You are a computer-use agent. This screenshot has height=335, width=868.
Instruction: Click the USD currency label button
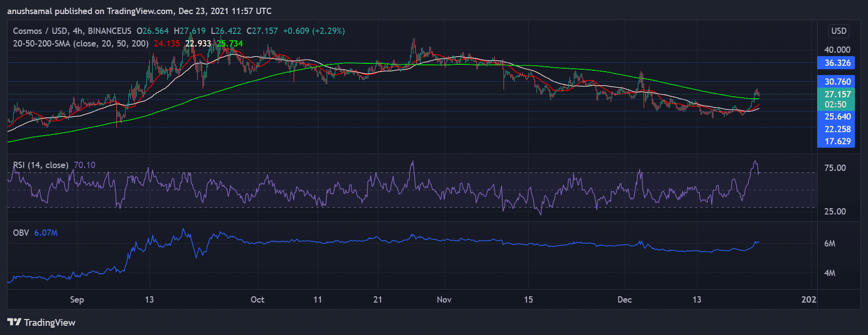[839, 31]
